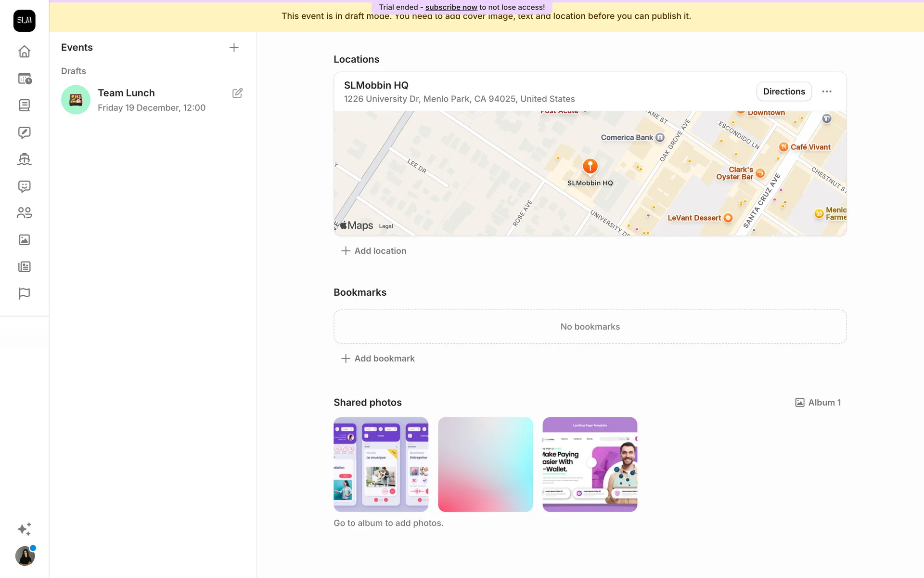Open the Home icon in sidebar
The height and width of the screenshot is (578, 924).
pyautogui.click(x=24, y=52)
